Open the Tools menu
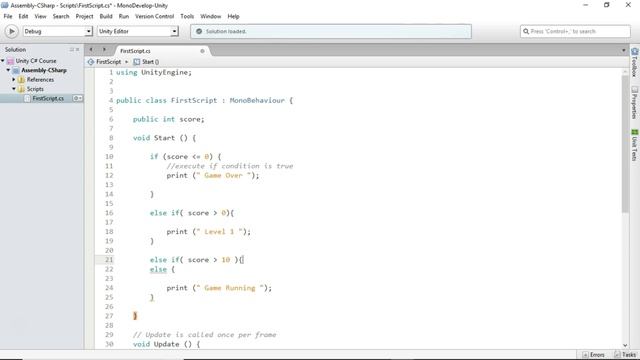 (187, 16)
